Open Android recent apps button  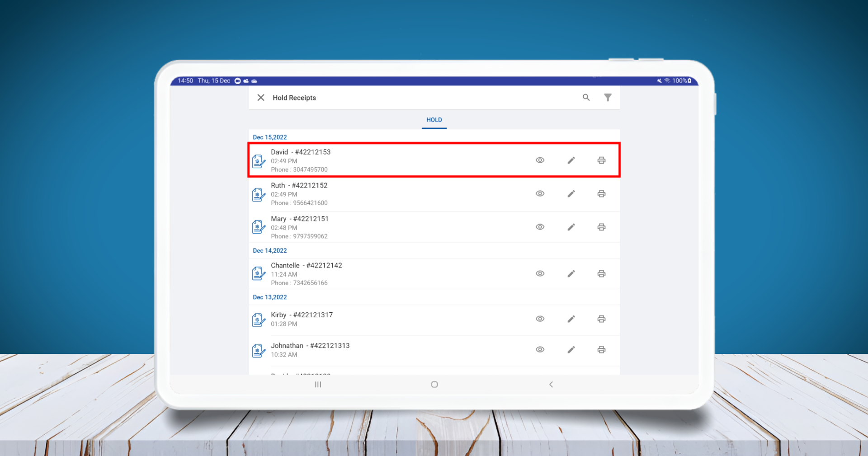tap(318, 385)
